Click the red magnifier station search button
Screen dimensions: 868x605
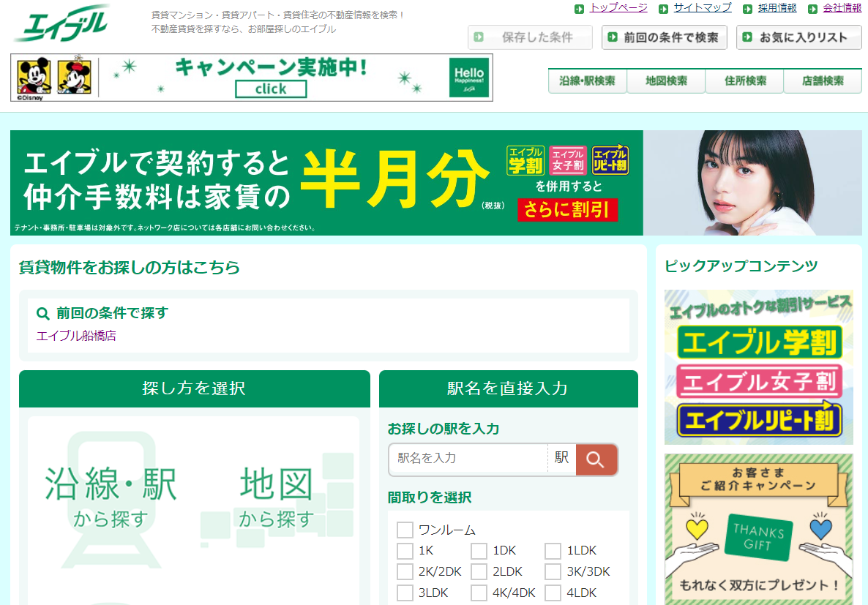pyautogui.click(x=596, y=459)
